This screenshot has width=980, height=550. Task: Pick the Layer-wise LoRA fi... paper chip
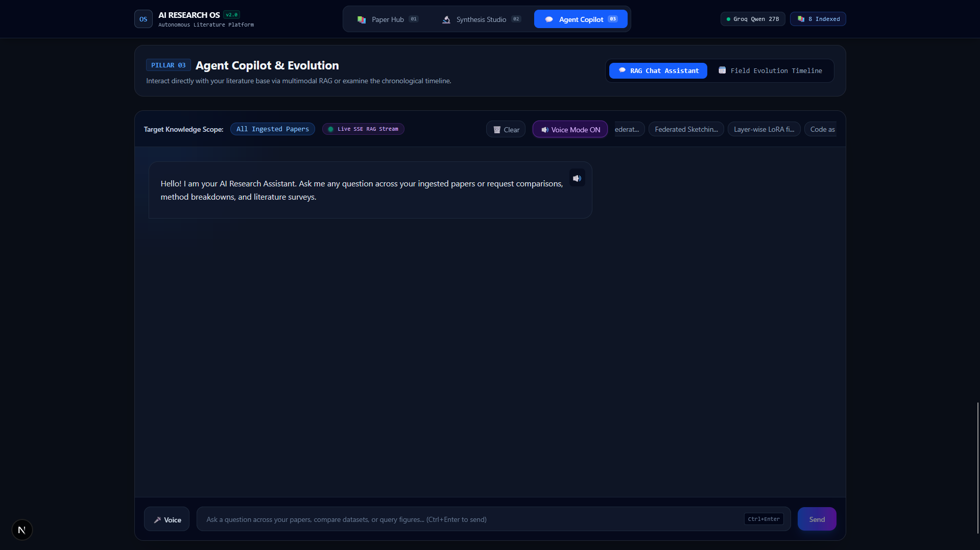(764, 130)
